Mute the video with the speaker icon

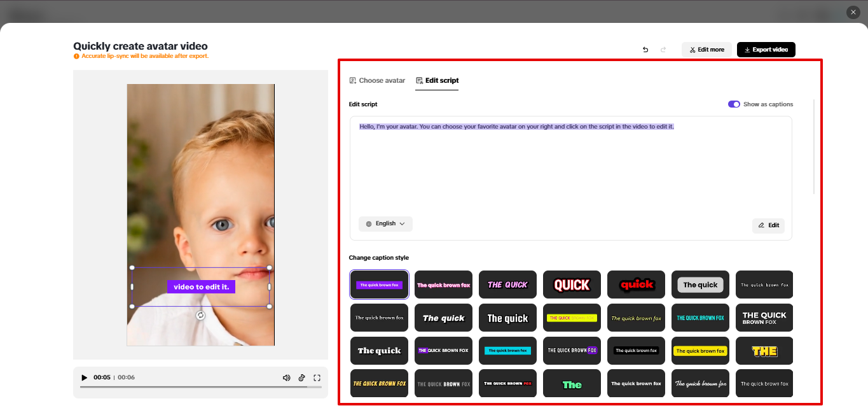click(x=286, y=377)
